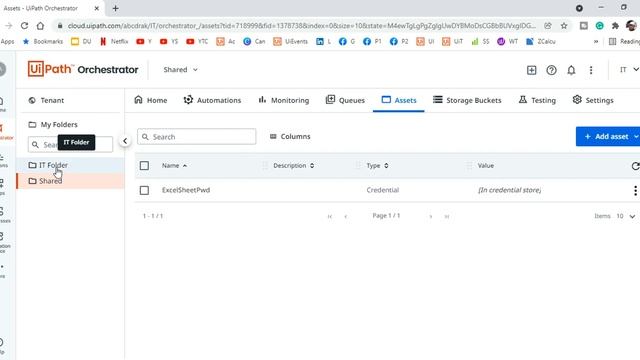Close the Assets browser tab
The width and height of the screenshot is (640, 360).
97,8
